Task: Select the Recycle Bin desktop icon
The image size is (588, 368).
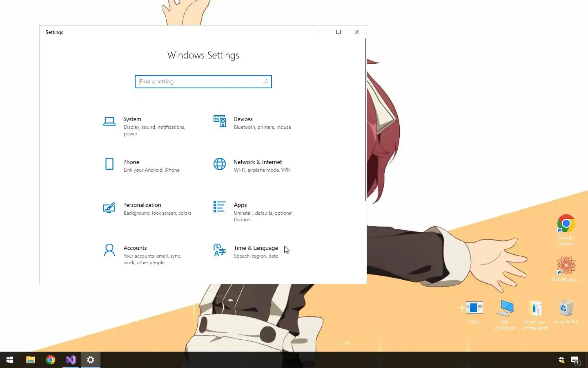Action: (566, 312)
